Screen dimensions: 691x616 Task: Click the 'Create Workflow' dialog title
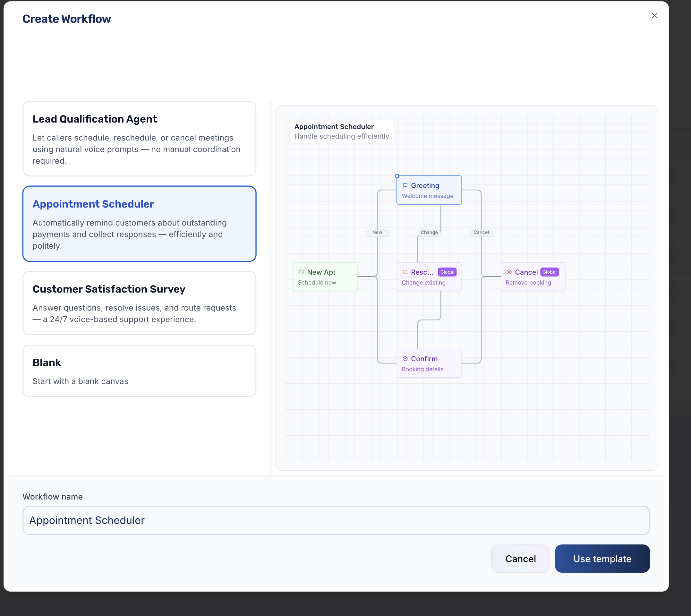(x=67, y=19)
